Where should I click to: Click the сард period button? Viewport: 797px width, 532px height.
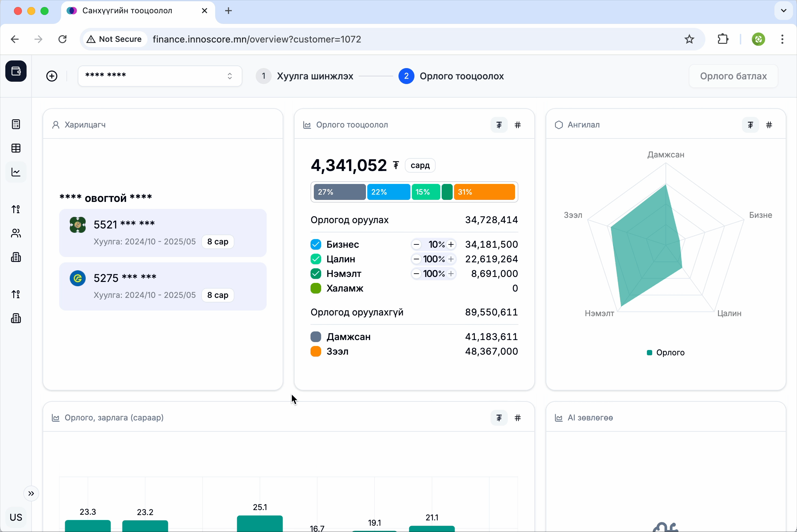point(420,166)
